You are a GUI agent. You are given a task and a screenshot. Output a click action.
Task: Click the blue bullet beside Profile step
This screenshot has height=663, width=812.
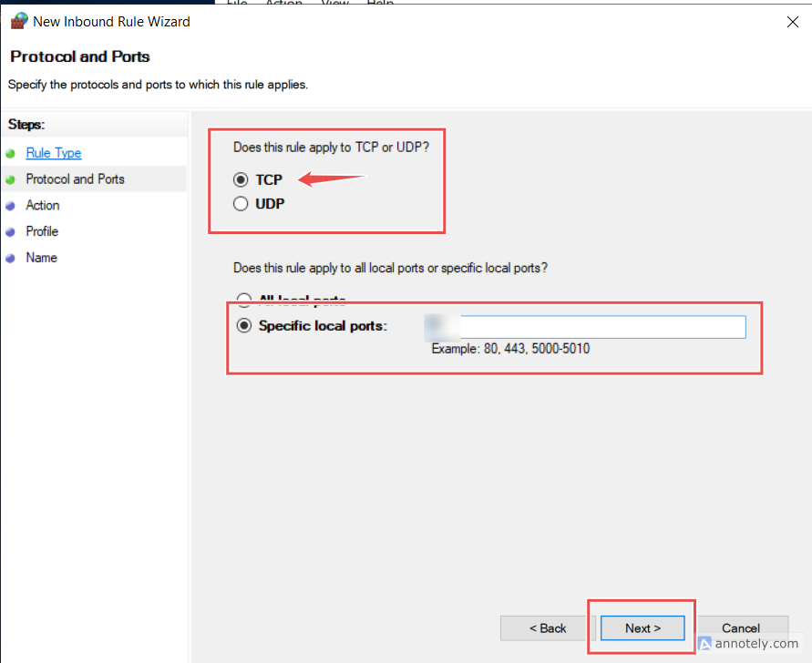point(10,231)
